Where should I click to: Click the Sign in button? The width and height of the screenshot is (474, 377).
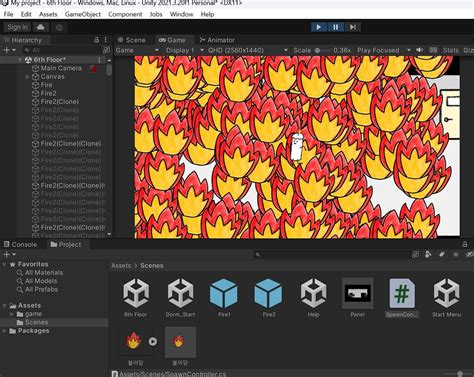pos(18,27)
